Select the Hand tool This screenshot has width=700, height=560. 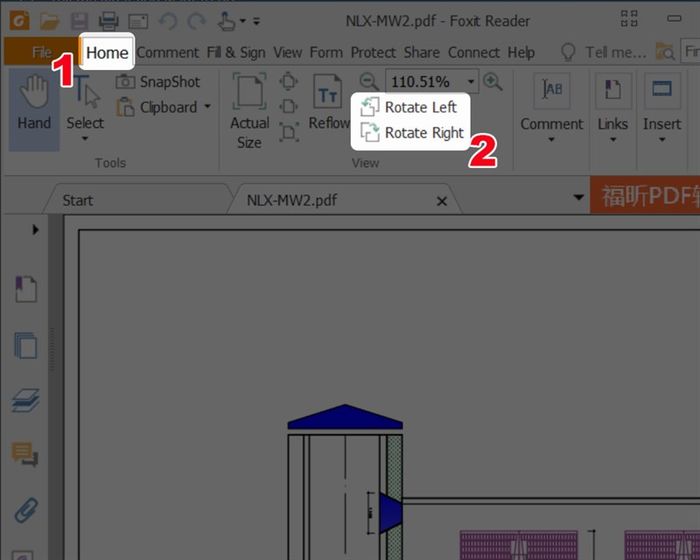pyautogui.click(x=34, y=104)
